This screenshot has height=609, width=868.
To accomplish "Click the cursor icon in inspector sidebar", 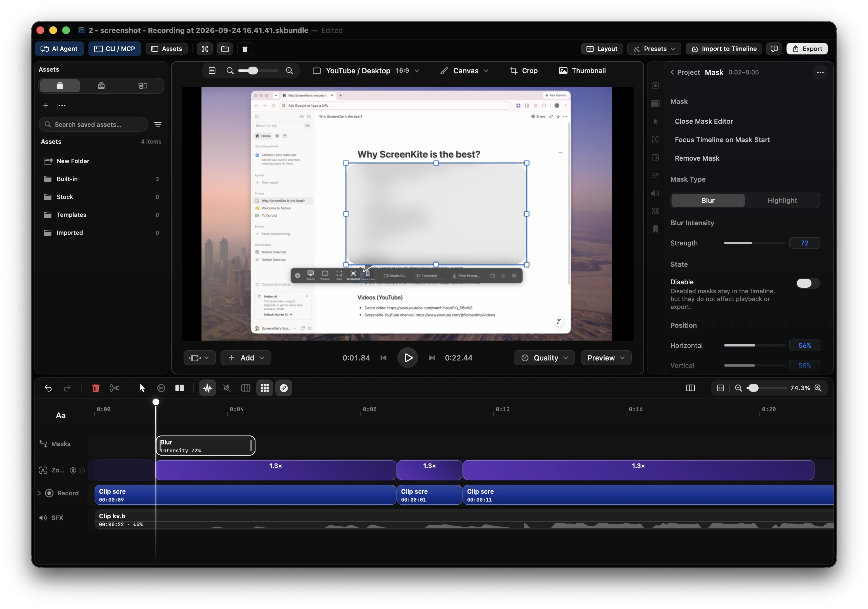I will (x=655, y=121).
